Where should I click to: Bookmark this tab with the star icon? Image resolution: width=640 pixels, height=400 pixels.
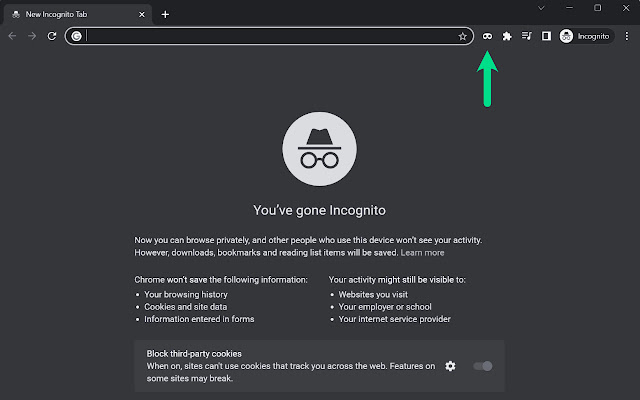pos(462,36)
